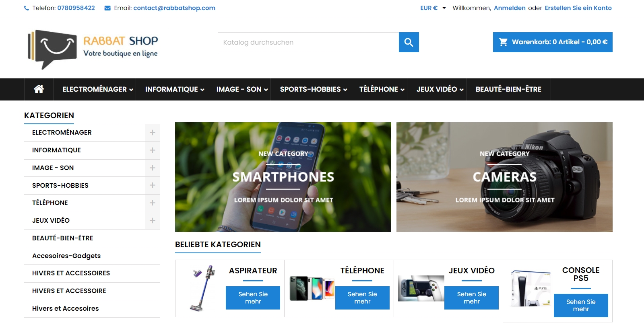Select BEAUTÉ-BIEN-ÊTRE in the navigation bar
Screen dimensions: 644x326
[x=508, y=89]
